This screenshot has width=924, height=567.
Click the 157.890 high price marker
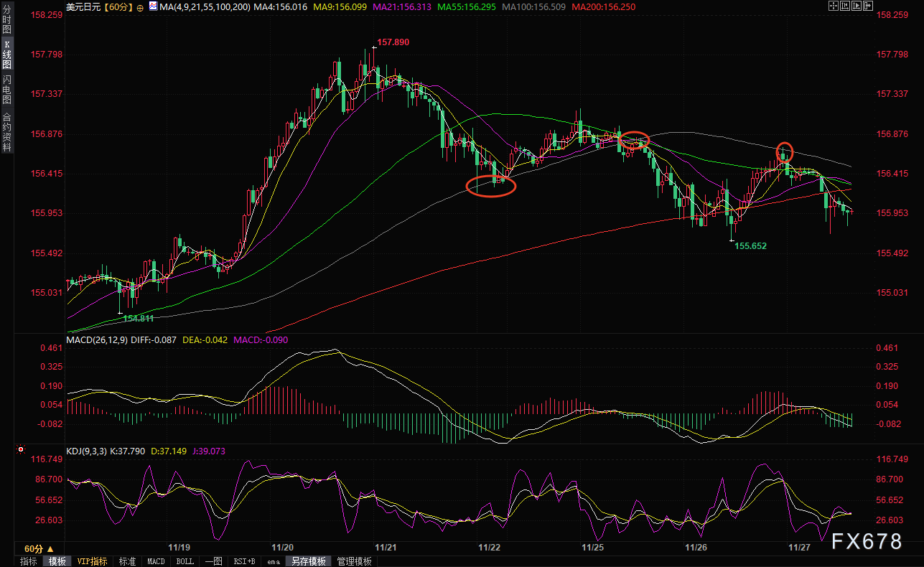(393, 42)
